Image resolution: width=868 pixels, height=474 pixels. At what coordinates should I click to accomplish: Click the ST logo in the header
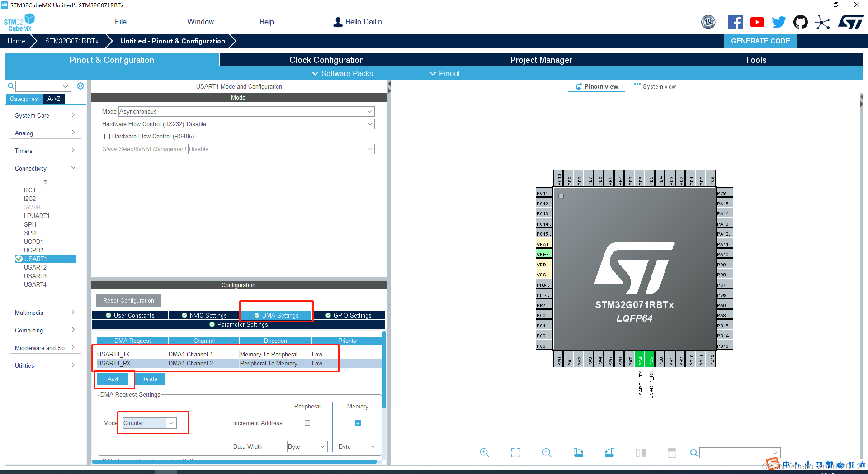point(851,22)
